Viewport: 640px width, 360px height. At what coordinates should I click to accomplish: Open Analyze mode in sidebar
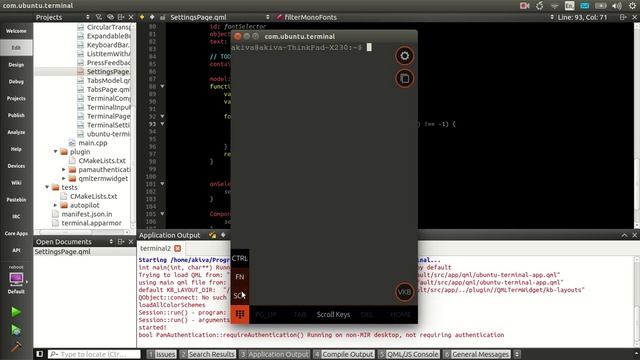tap(16, 132)
